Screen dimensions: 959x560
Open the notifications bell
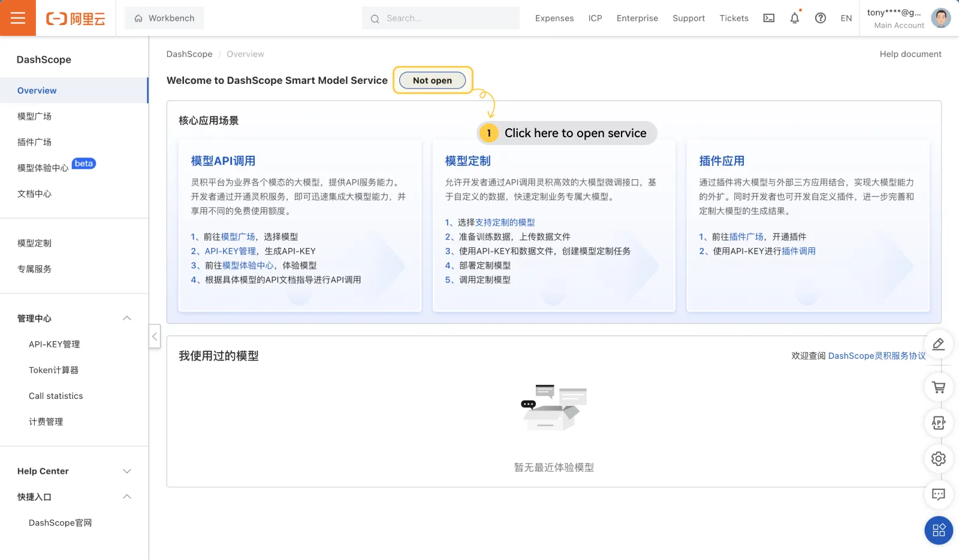(x=794, y=18)
